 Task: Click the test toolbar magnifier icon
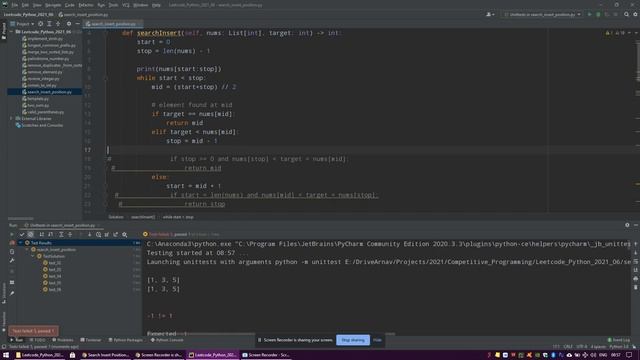pyautogui.click(x=124, y=234)
